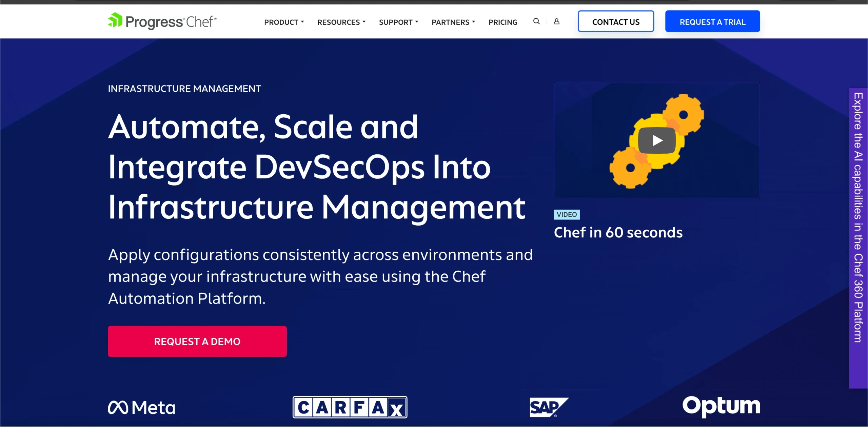Open the Explore AI capabilities side banner

click(858, 238)
